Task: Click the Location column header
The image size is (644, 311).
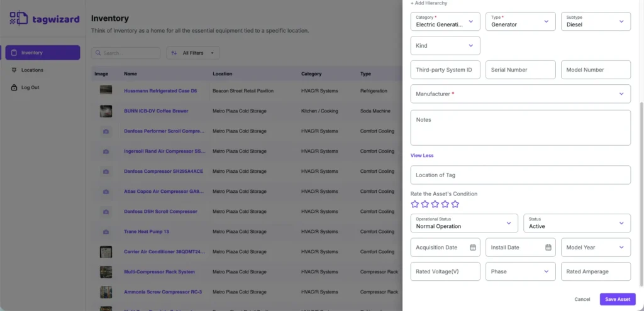Action: pyautogui.click(x=222, y=74)
